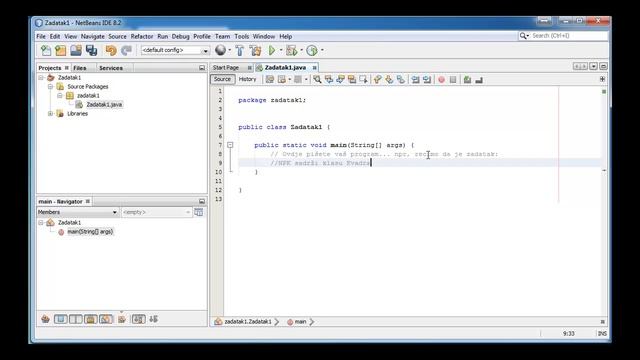This screenshot has height=360, width=640.
Task: Shift the line left with the toolbar icon
Action: 416,80
